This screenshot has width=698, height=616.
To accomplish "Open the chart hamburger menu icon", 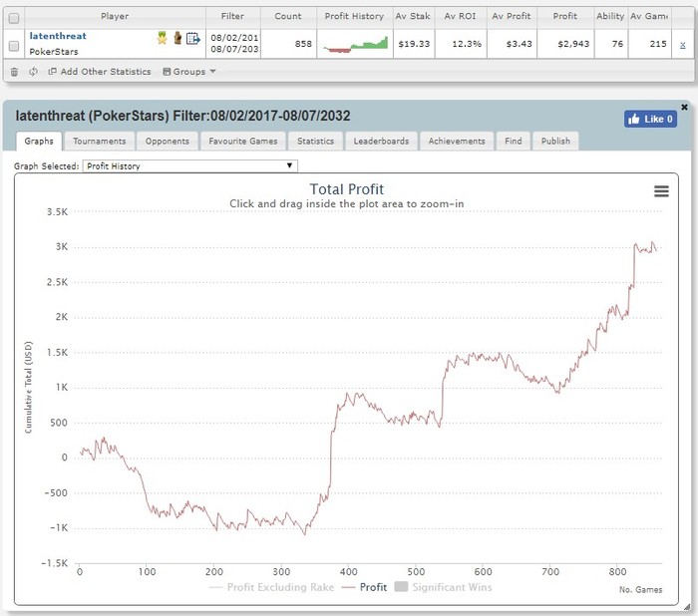I will [661, 191].
